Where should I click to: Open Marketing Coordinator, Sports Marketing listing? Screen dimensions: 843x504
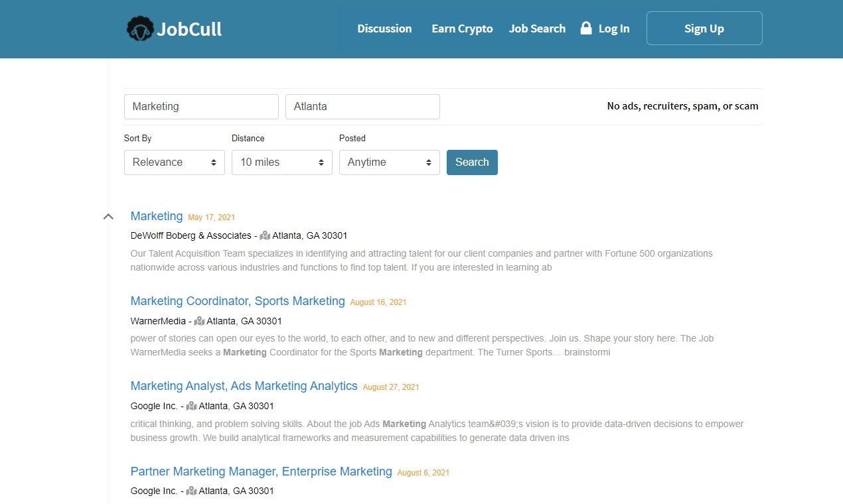238,301
